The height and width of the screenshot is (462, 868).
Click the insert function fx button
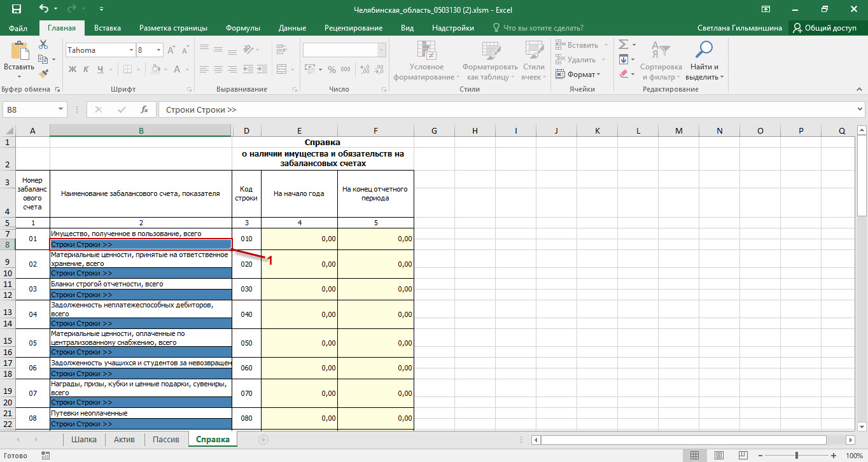144,109
